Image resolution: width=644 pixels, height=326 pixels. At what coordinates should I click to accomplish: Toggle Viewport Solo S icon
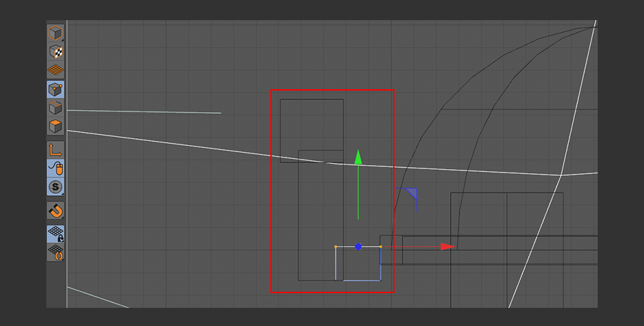coord(56,187)
